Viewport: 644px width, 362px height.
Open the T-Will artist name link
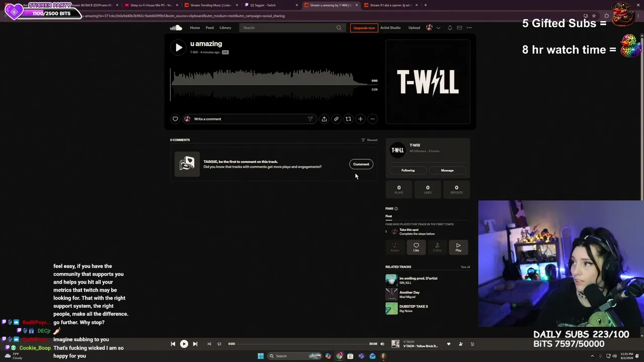(415, 145)
